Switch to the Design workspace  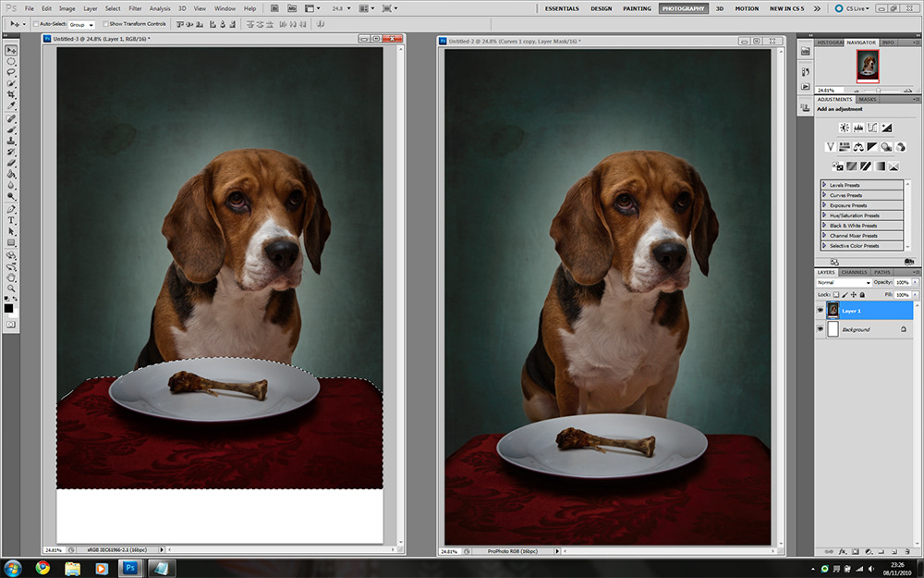(602, 8)
